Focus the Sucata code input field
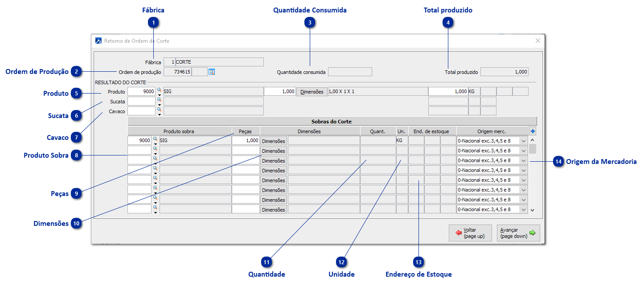The width and height of the screenshot is (644, 286). [142, 101]
